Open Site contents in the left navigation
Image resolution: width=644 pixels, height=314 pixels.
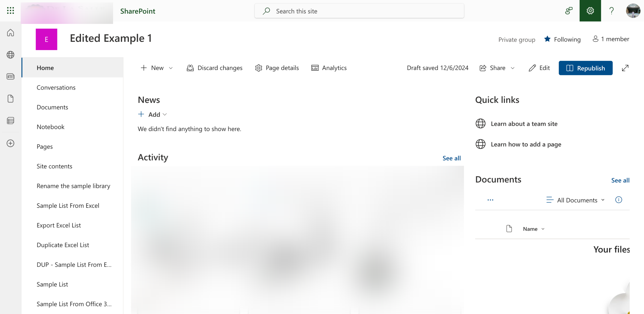pos(54,166)
